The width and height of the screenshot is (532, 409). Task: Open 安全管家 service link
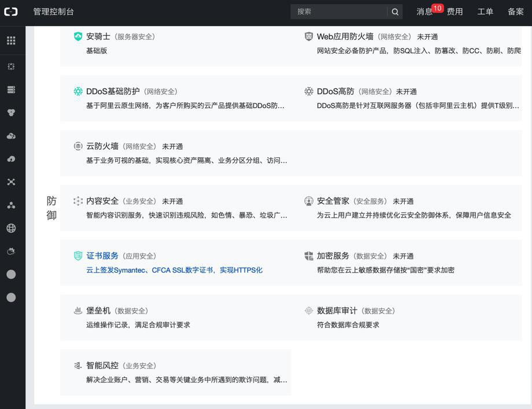pos(333,201)
